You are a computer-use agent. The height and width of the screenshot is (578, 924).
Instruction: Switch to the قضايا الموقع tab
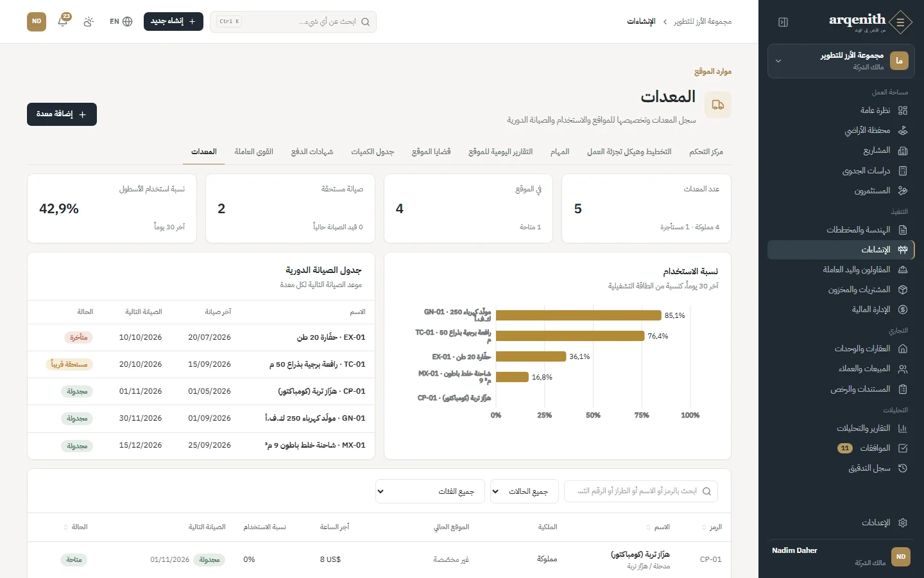pyautogui.click(x=431, y=152)
